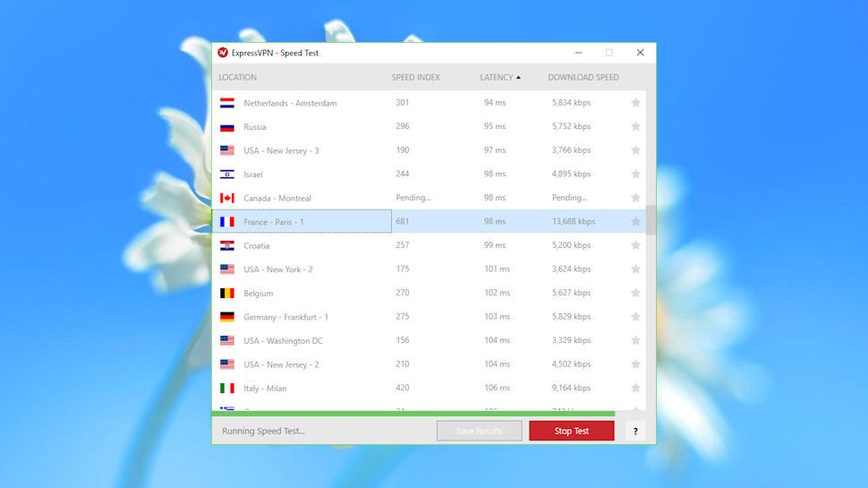Screen dimensions: 868x488
Task: Select USA - Washington DC location
Action: 429,340
